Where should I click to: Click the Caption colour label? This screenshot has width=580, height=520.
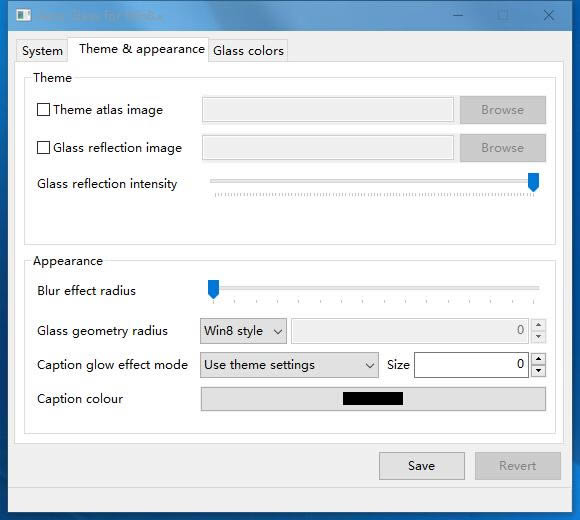tap(80, 399)
